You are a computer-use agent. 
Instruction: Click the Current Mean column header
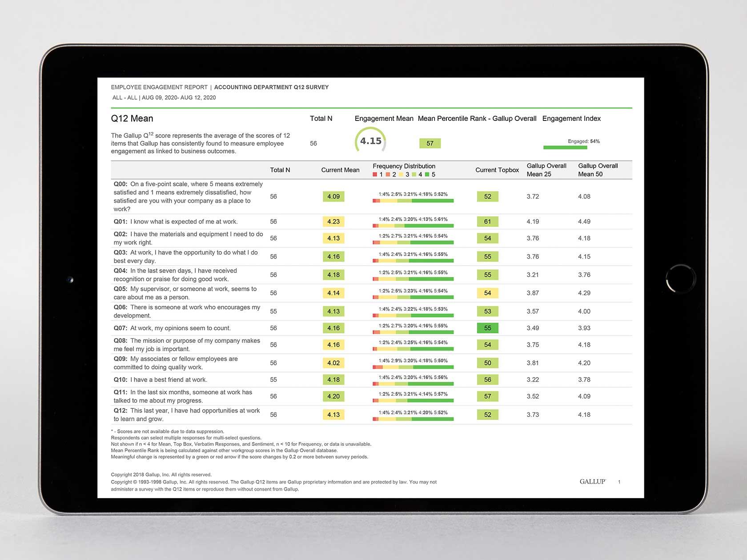pyautogui.click(x=340, y=170)
